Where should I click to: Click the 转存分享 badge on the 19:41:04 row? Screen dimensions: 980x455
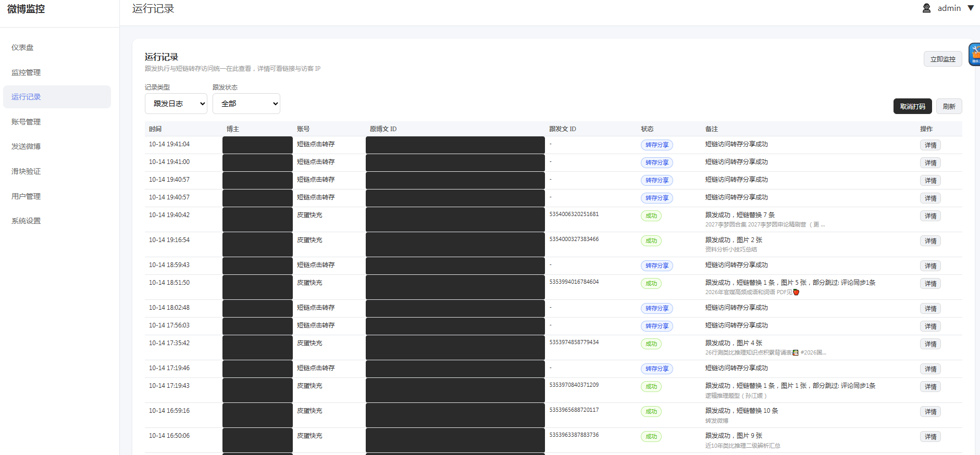tap(657, 145)
